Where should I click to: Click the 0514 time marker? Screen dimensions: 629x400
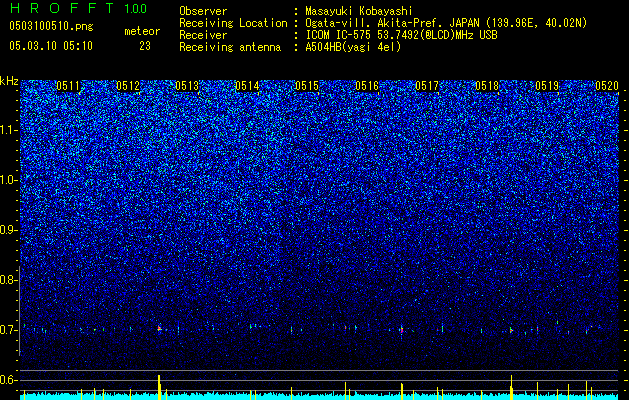[x=247, y=86]
